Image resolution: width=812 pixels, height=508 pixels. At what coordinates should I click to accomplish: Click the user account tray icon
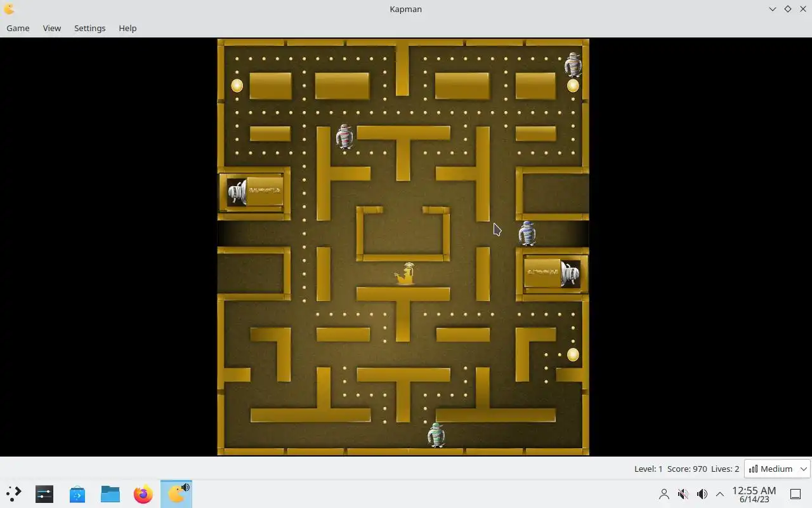pyautogui.click(x=664, y=494)
